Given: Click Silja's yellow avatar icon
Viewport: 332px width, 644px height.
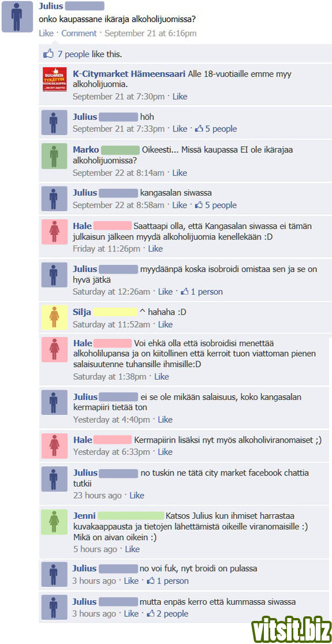Looking at the screenshot, I should tap(54, 317).
